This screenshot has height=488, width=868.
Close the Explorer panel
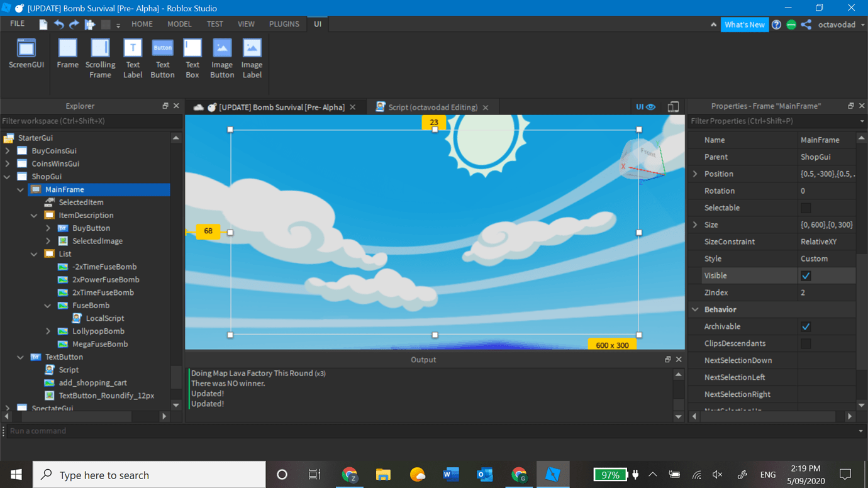(x=176, y=106)
